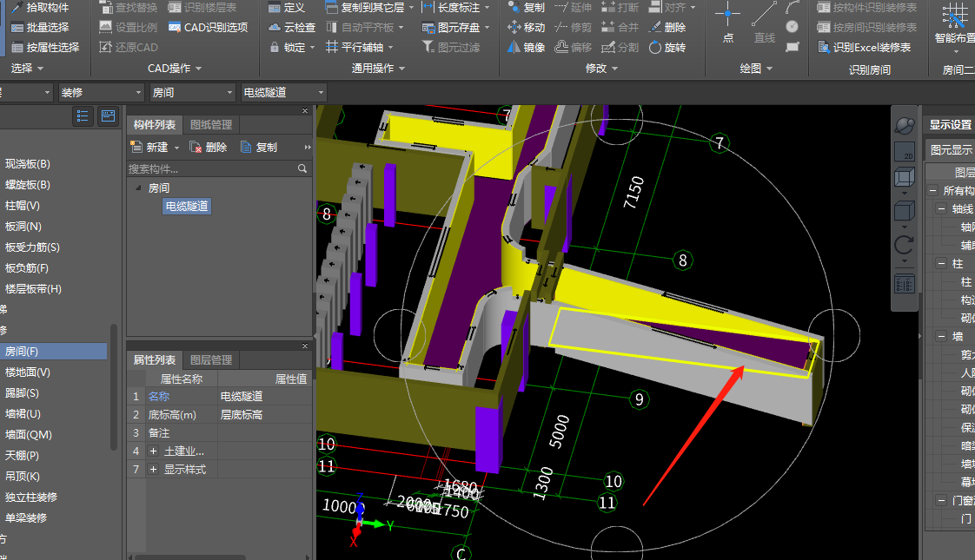The image size is (975, 560).
Task: Select the 旋转 rotate tool
Action: (667, 47)
